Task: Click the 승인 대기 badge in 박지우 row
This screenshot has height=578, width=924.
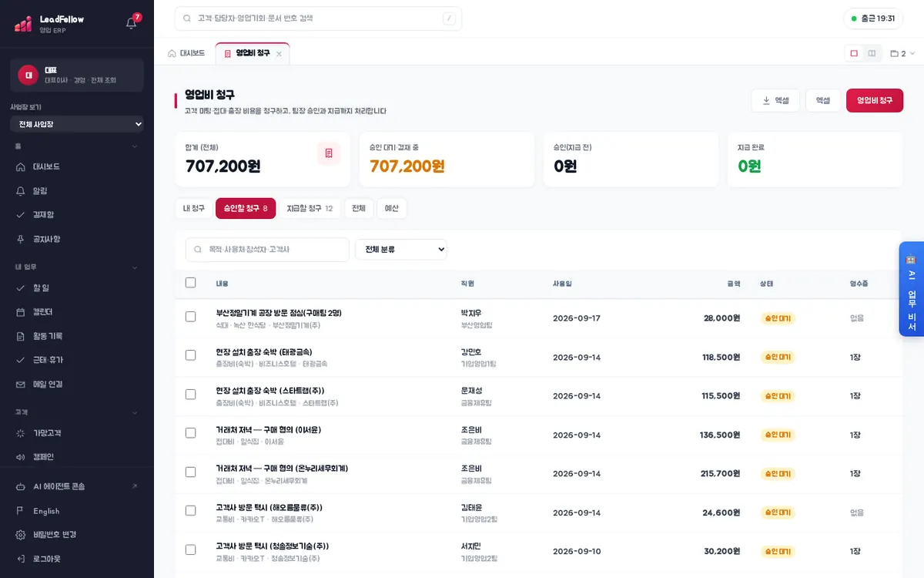Action: [778, 318]
